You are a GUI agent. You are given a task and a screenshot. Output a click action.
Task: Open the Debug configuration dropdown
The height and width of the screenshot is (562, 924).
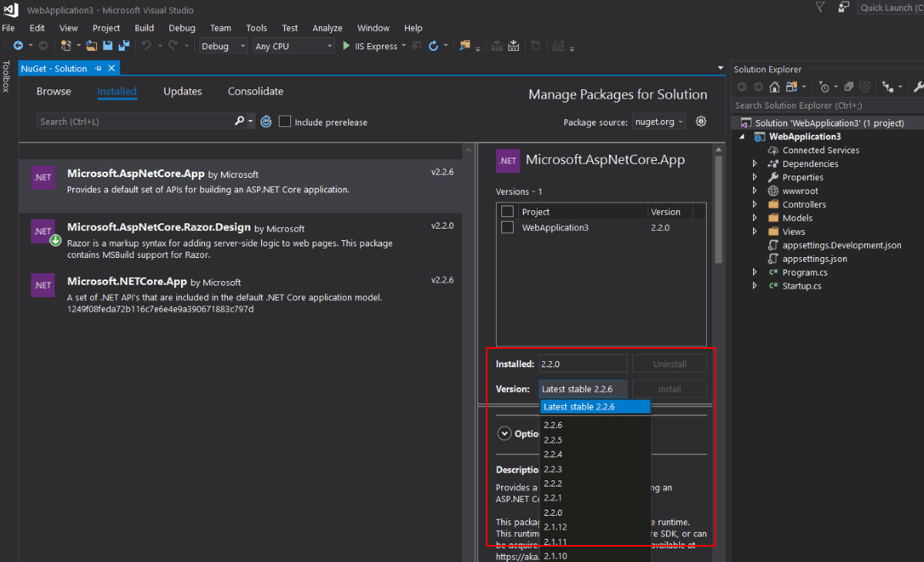223,46
